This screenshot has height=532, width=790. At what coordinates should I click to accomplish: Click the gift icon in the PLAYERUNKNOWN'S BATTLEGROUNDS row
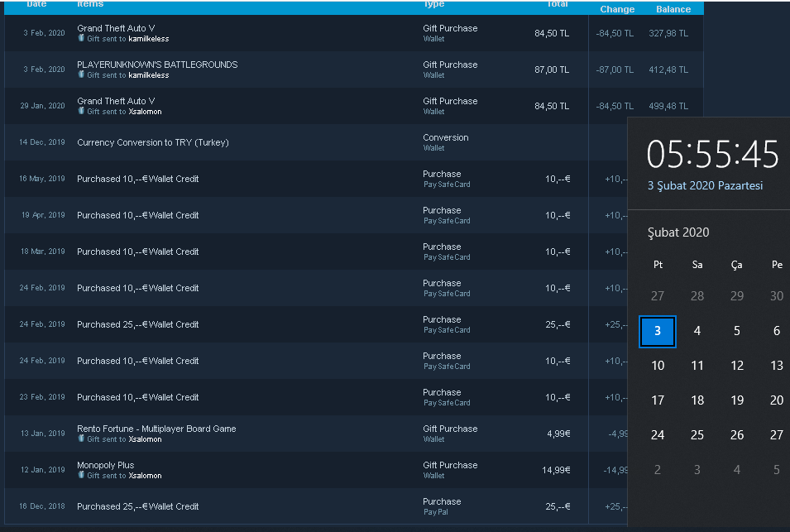(x=81, y=74)
